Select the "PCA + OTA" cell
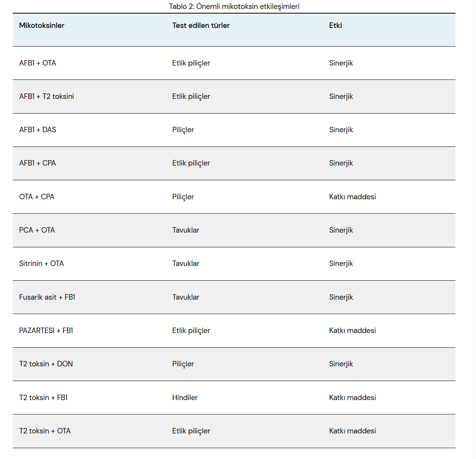Screen dimensions: 476x459 coord(37,230)
